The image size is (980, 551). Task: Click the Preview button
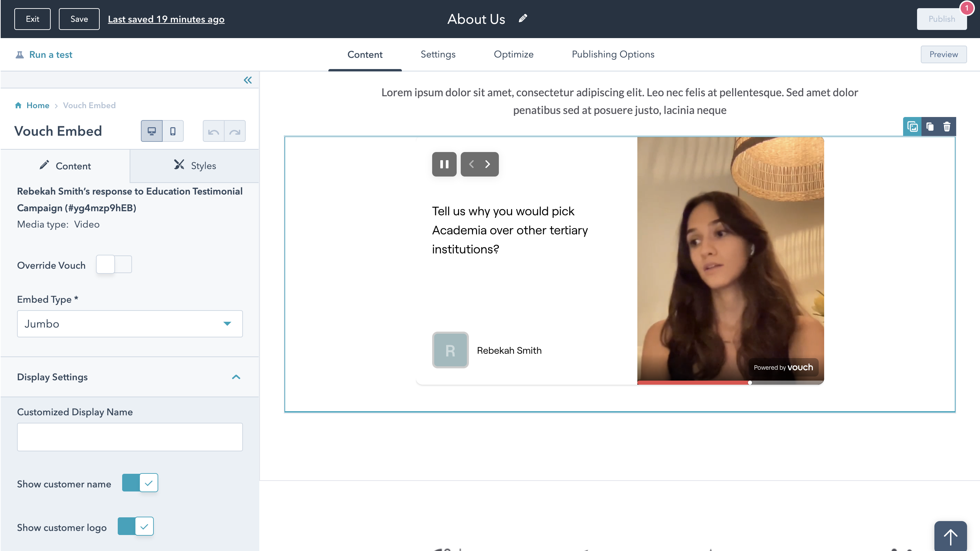pyautogui.click(x=943, y=54)
